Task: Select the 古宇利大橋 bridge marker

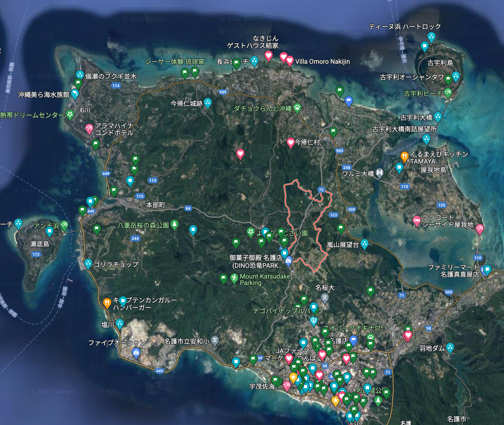Action: pos(438,117)
